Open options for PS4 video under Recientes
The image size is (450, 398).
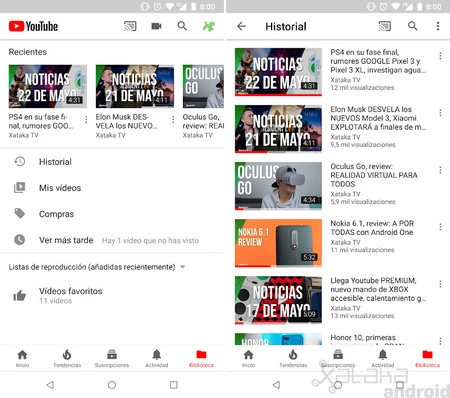click(86, 119)
